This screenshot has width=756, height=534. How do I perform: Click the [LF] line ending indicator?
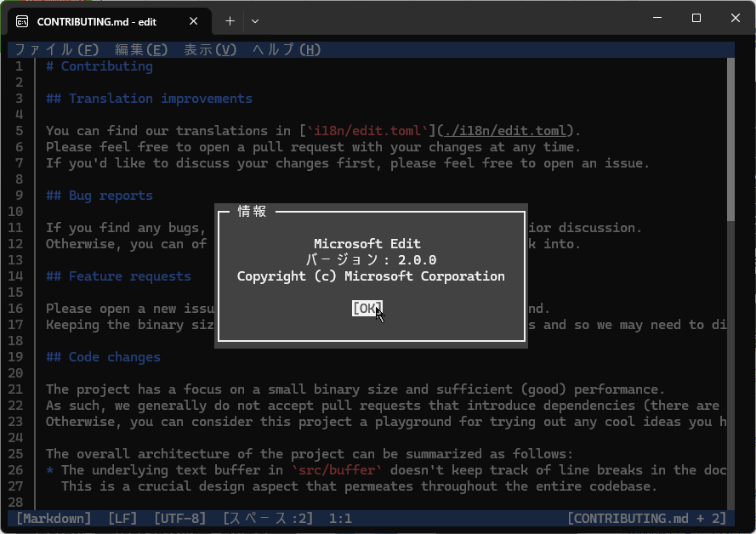pos(122,519)
